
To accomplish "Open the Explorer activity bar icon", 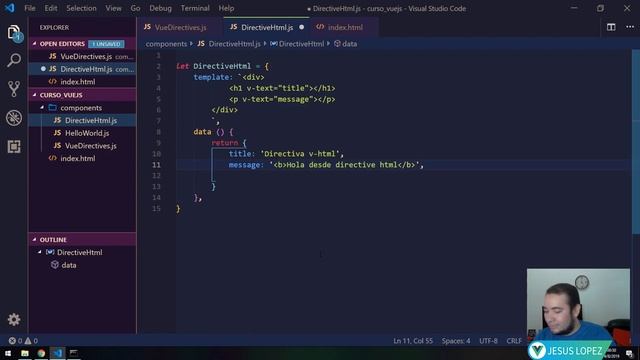I will [x=14, y=33].
